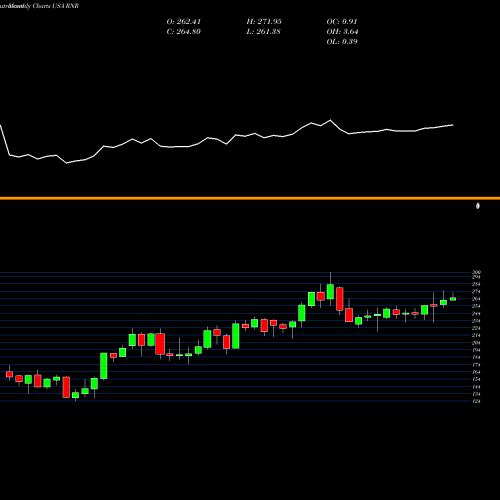Click the 124 price axis label
The image size is (500, 500).
tap(476, 401)
